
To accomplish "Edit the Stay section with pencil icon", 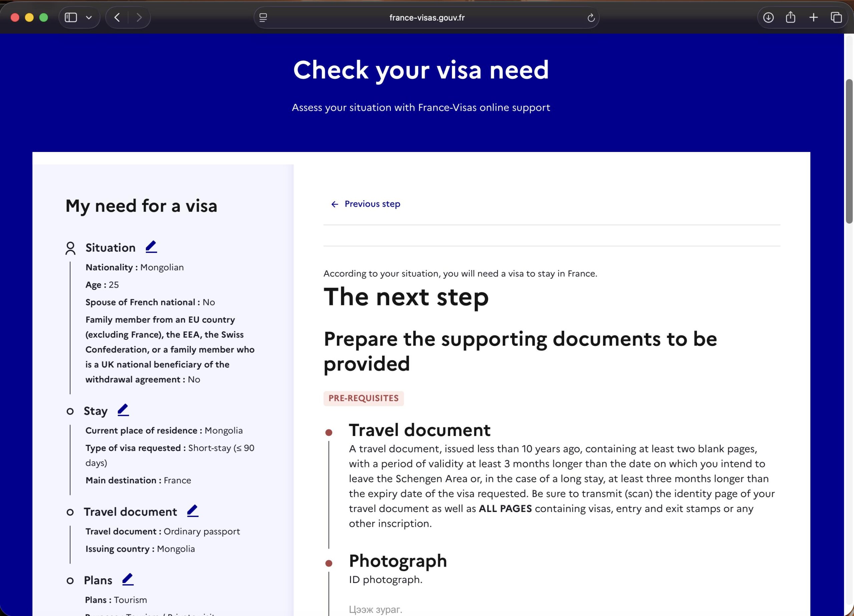I will tap(123, 410).
